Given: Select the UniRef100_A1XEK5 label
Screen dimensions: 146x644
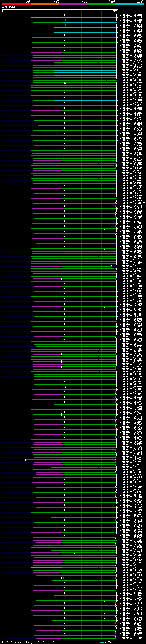Looking at the screenshot, I should (131, 284).
